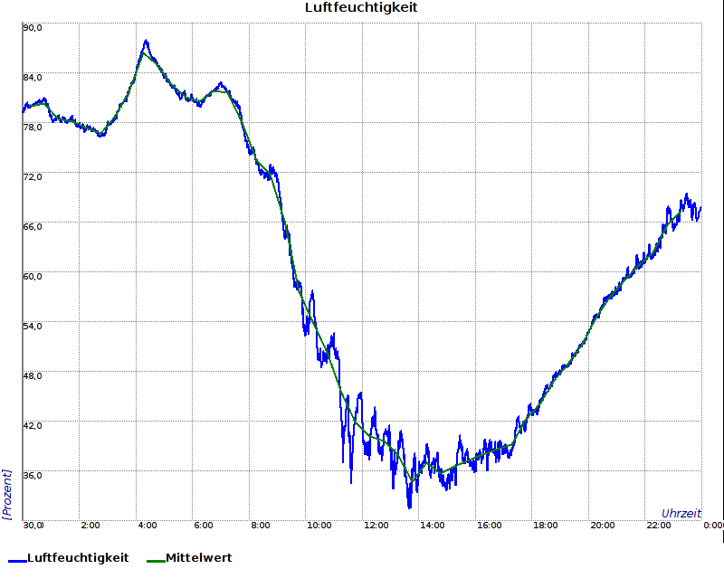Click the 4:00 x-axis tick label
The height and width of the screenshot is (588, 724).
(x=148, y=526)
